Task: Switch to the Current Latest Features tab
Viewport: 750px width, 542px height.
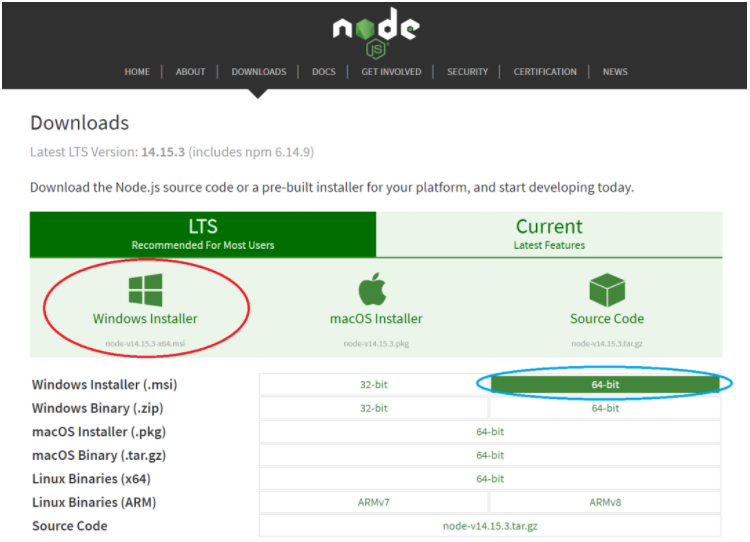Action: coord(549,234)
